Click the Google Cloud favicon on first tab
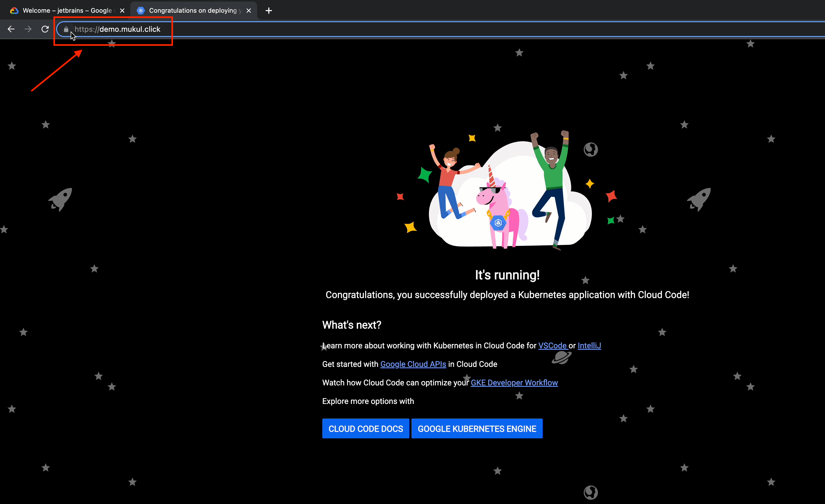This screenshot has height=504, width=825. pos(14,11)
